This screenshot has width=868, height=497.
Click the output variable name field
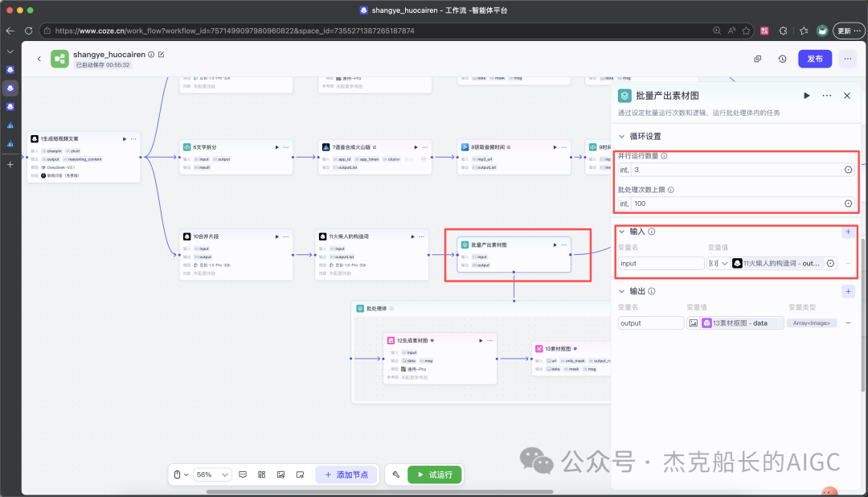click(x=651, y=323)
